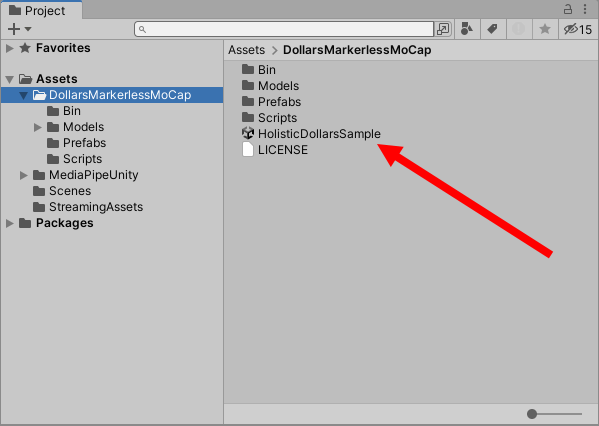Click Assets in the breadcrumb path

pyautogui.click(x=246, y=50)
